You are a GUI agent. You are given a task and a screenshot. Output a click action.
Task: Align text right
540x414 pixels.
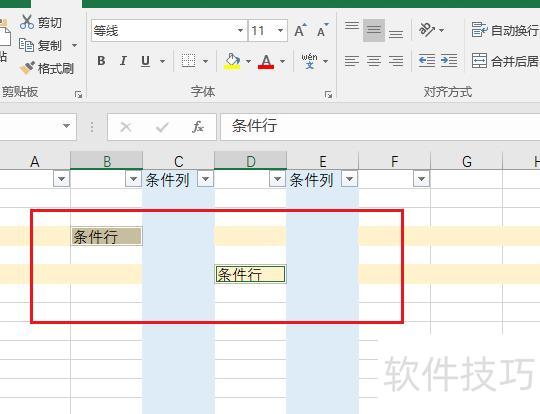coord(396,61)
